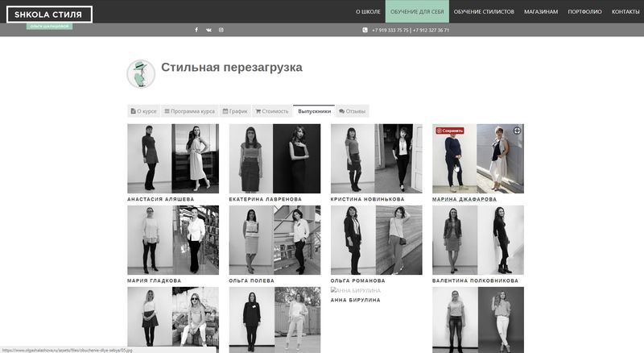Open Кристина Новинькова before-after photo
The width and height of the screenshot is (644, 353).
(376, 159)
